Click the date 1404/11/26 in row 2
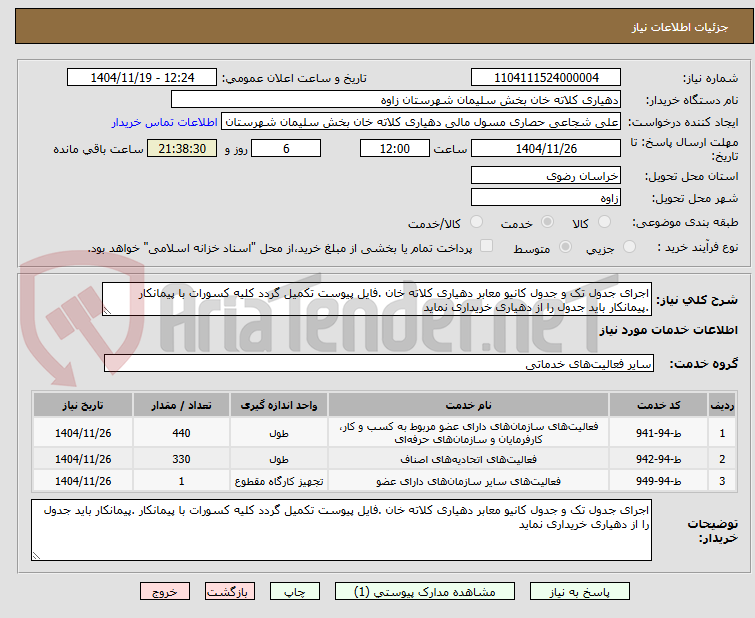This screenshot has height=618, width=755. pos(83,459)
